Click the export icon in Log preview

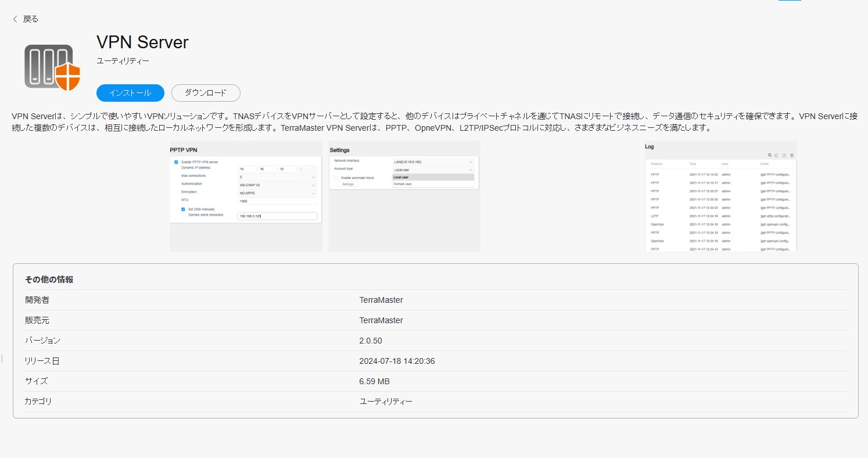click(x=784, y=155)
